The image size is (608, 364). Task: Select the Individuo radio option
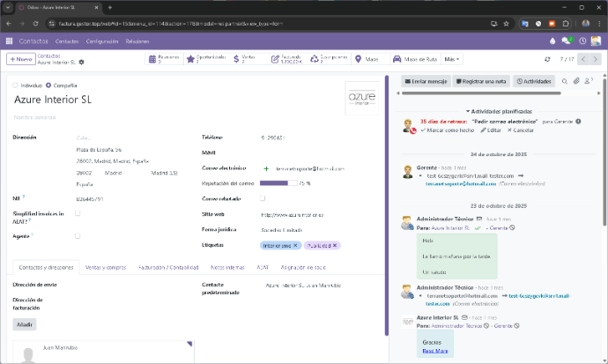17,85
